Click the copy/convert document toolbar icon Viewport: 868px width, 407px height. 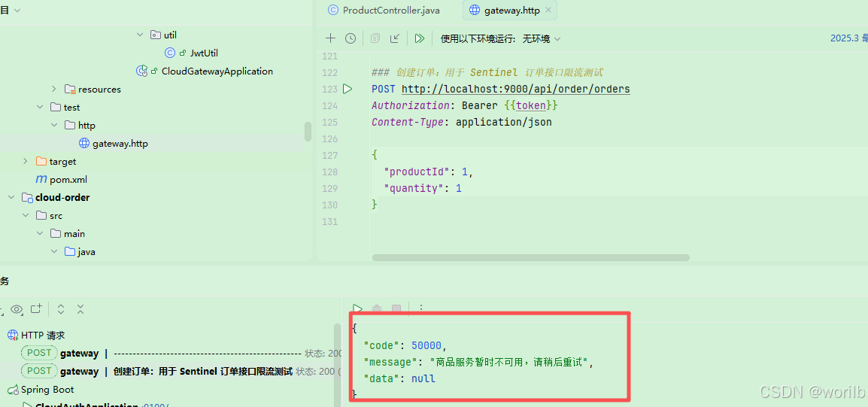(x=375, y=38)
